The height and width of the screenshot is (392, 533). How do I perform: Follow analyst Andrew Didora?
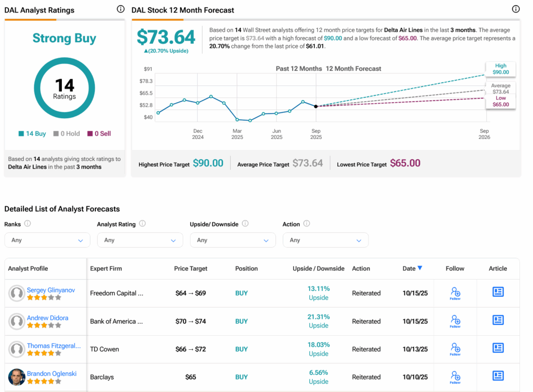click(455, 321)
